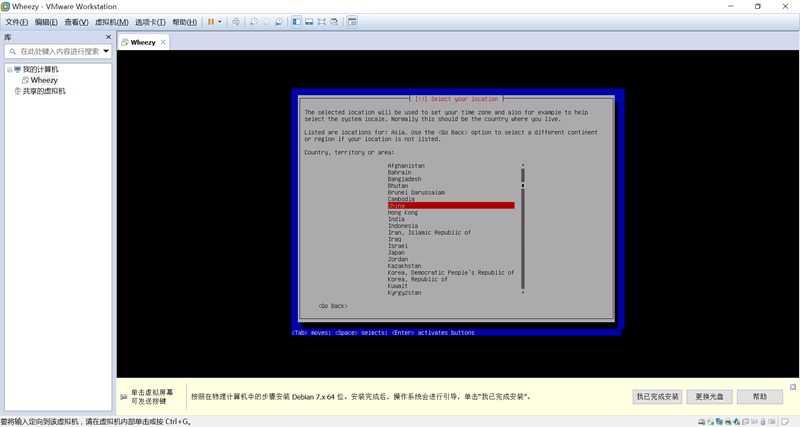Image resolution: width=800 pixels, height=427 pixels.
Task: Open the snapshot manager toolbar icon
Action: tap(279, 22)
